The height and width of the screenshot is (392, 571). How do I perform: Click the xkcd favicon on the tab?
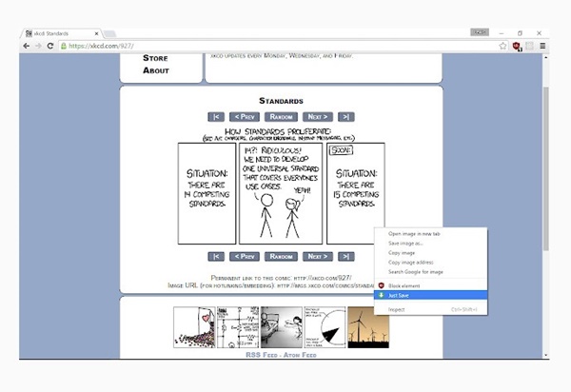tap(29, 33)
